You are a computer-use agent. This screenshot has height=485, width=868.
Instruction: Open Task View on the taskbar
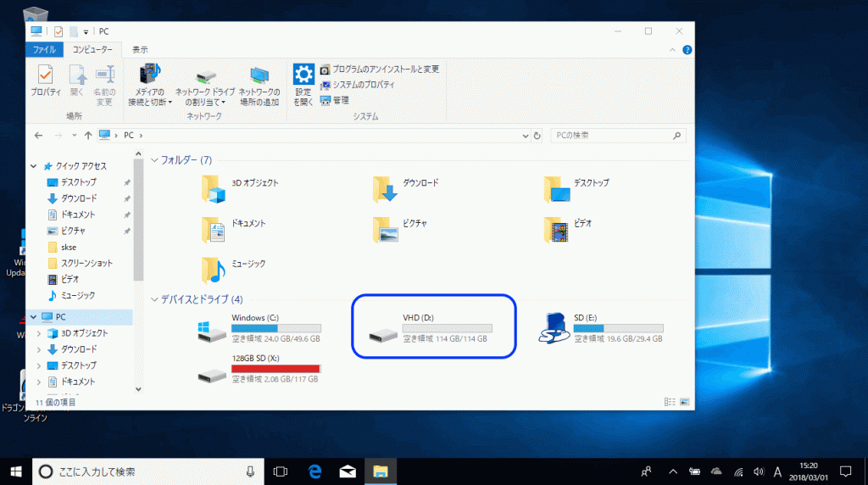tap(281, 471)
